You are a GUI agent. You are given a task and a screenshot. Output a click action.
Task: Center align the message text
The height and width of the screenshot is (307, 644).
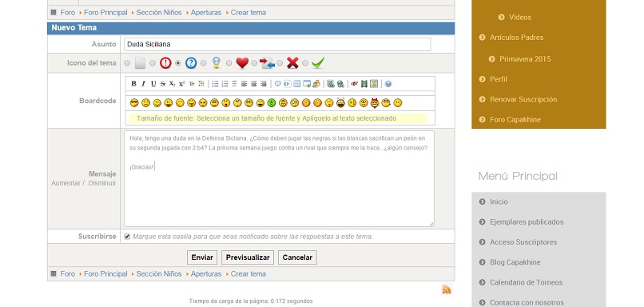[x=254, y=84]
